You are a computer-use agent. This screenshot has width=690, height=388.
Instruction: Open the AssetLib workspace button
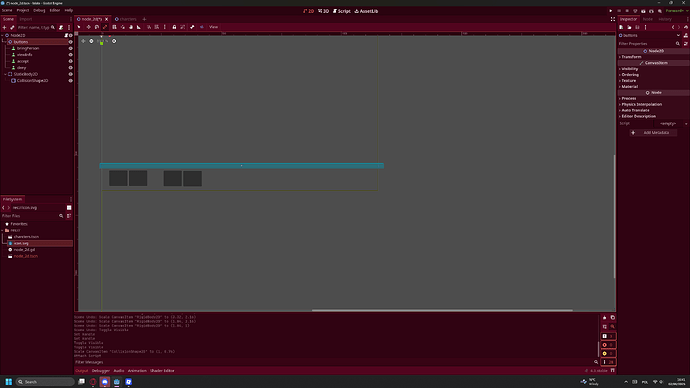[x=366, y=11]
